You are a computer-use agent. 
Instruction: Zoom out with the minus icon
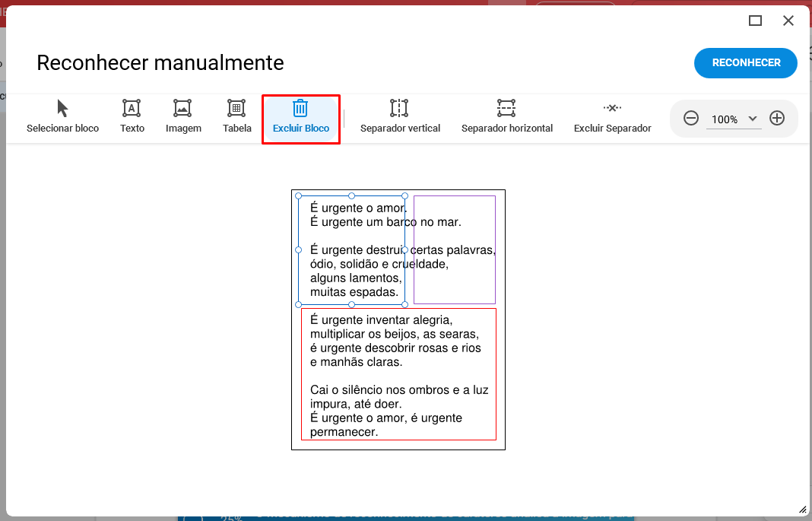(x=691, y=118)
